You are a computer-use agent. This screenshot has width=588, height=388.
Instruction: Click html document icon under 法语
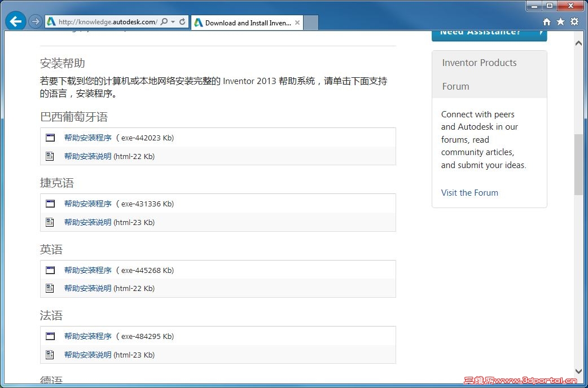pyautogui.click(x=50, y=355)
